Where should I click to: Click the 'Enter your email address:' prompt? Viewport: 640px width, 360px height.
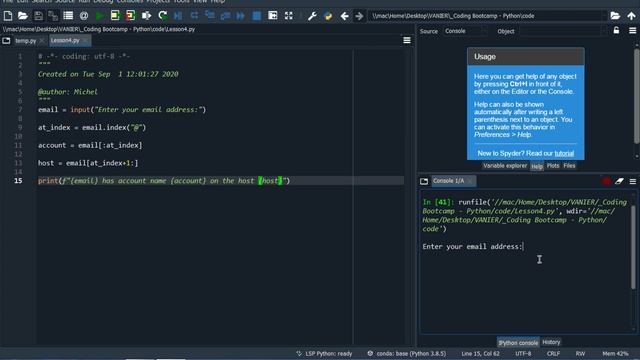pos(473,247)
